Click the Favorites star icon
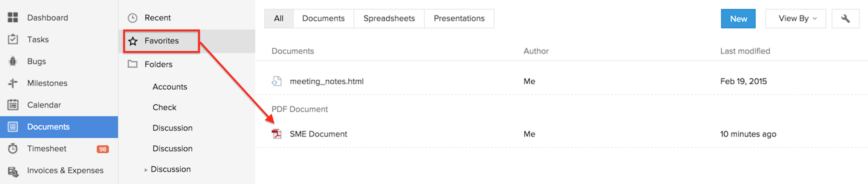Screen dimensions: 868x184 [x=133, y=41]
